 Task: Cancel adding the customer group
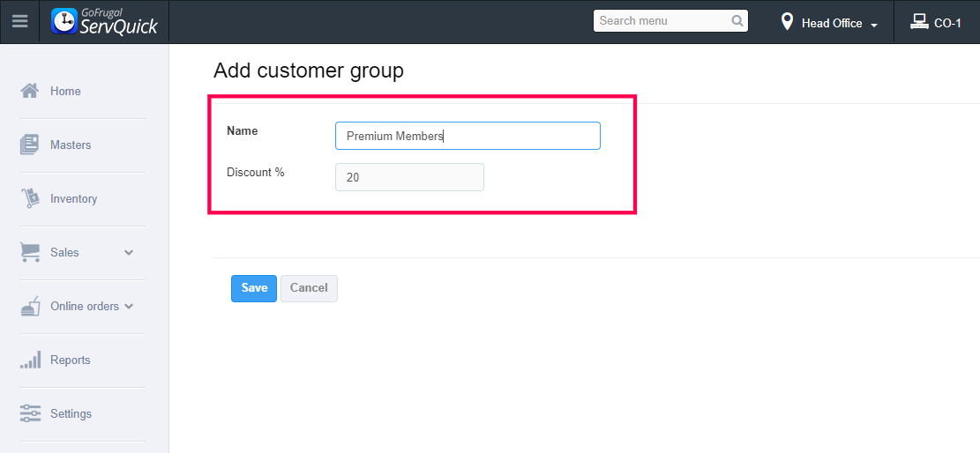309,288
